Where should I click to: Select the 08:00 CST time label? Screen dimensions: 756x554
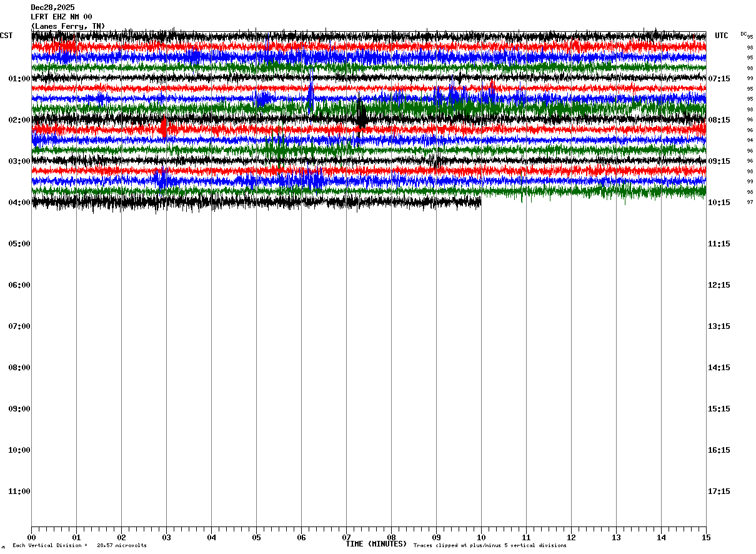click(x=19, y=368)
